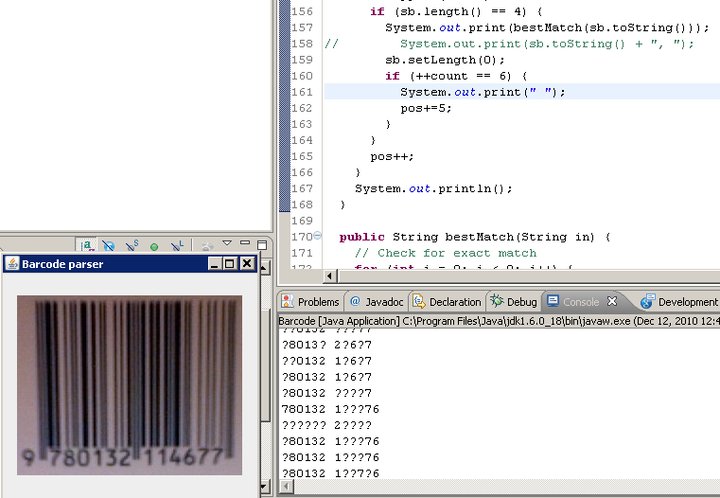Switch to the Debug tab
This screenshot has height=498, width=720.
(x=514, y=302)
